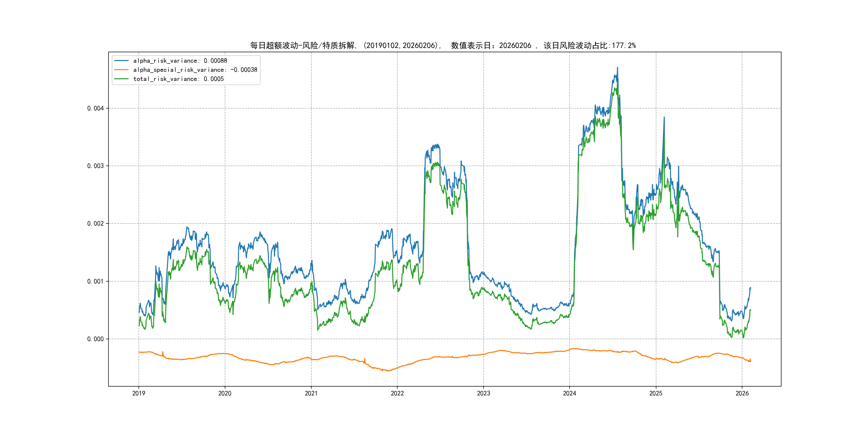This screenshot has height=434, width=868.
Task: Click the 2024 x-axis tick label
Action: [570, 393]
